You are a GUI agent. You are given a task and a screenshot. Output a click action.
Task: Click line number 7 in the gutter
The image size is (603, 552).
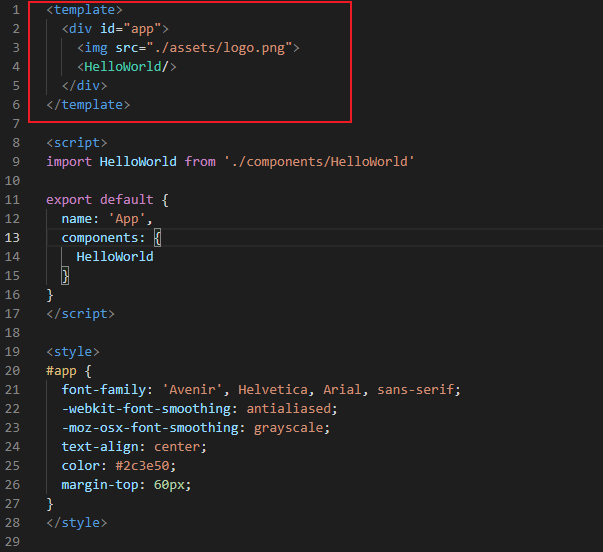[16, 124]
